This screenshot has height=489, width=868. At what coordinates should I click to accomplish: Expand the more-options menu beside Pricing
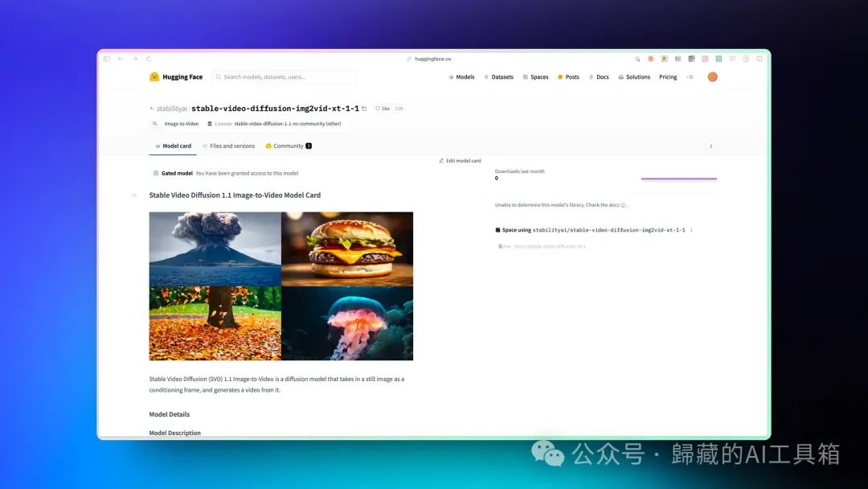point(690,77)
